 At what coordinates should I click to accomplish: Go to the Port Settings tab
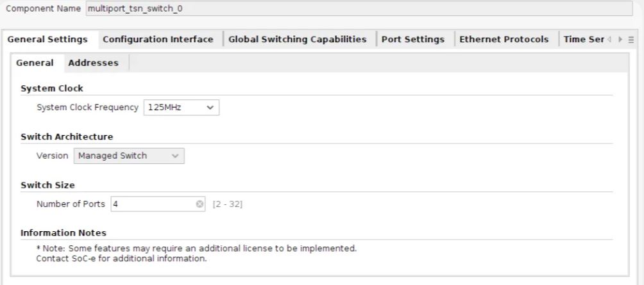coord(412,40)
